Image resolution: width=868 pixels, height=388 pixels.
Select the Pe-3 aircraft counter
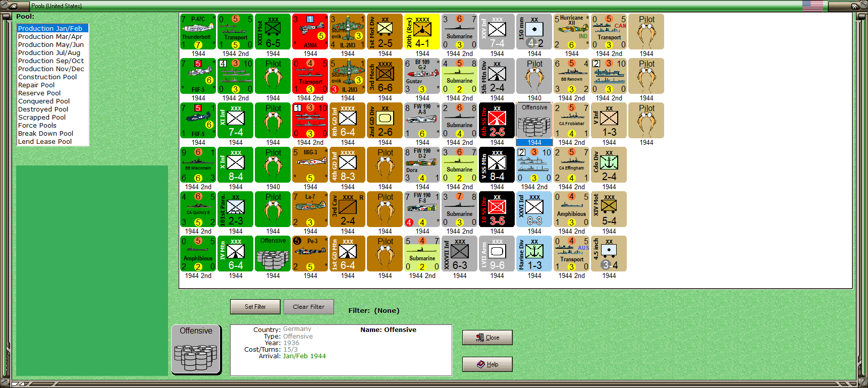tap(310, 254)
